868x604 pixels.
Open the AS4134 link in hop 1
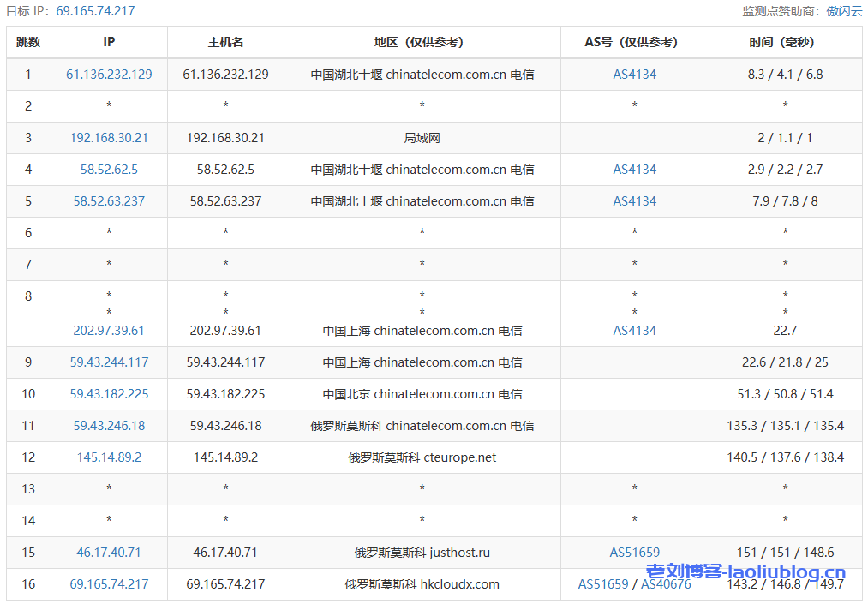click(633, 75)
